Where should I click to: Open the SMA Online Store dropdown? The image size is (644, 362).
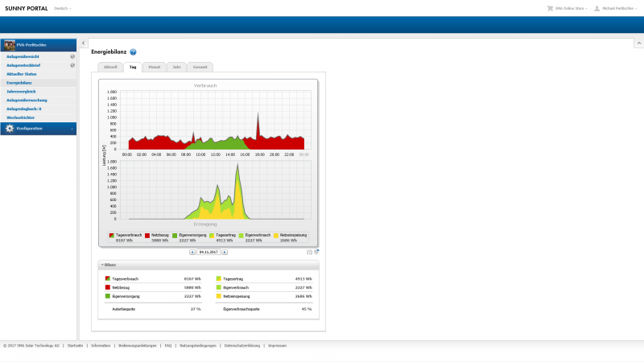point(572,8)
